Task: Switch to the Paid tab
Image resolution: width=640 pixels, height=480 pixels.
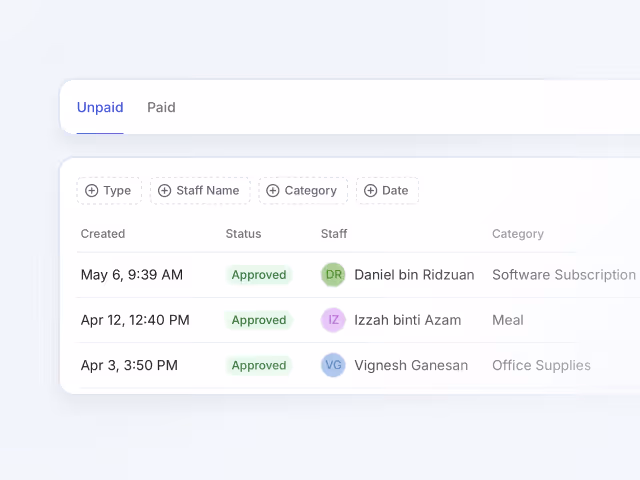Action: tap(161, 107)
